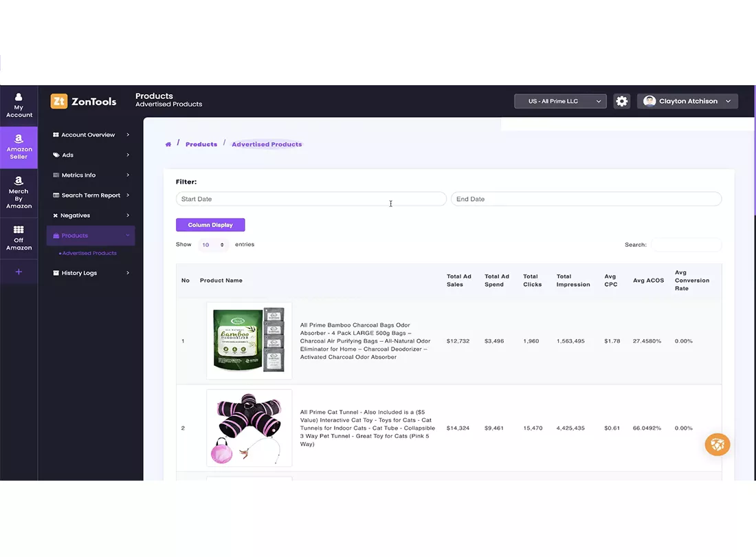Viewport: 756px width, 557px height.
Task: Click the plus icon in sidebar
Action: pos(19,272)
